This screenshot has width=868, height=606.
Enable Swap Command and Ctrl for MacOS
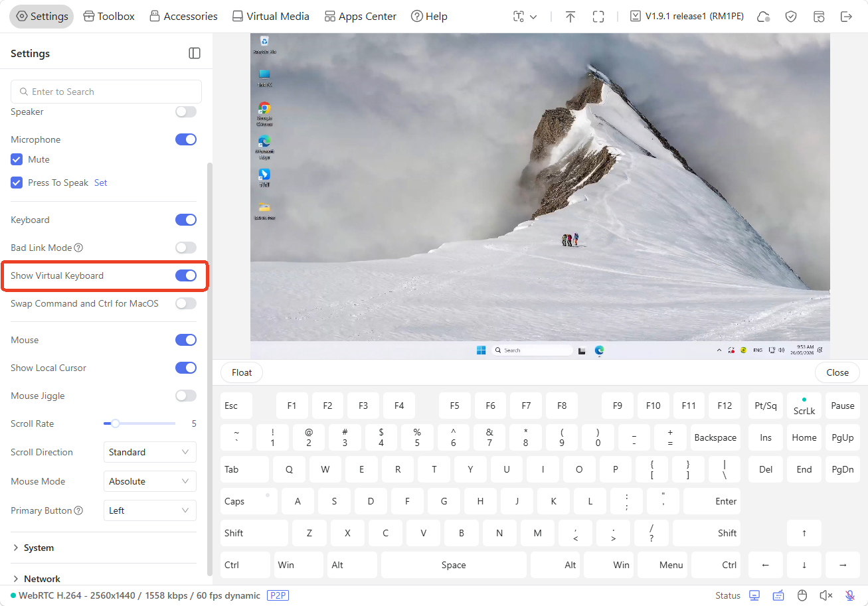click(186, 303)
